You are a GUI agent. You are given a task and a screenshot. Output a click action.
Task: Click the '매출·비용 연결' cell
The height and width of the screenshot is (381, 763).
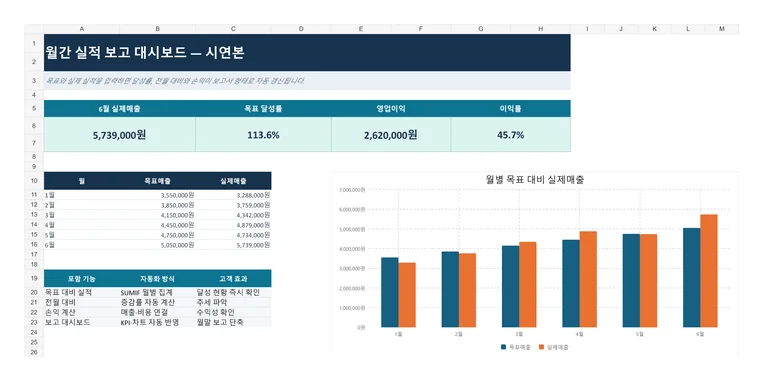point(157,312)
